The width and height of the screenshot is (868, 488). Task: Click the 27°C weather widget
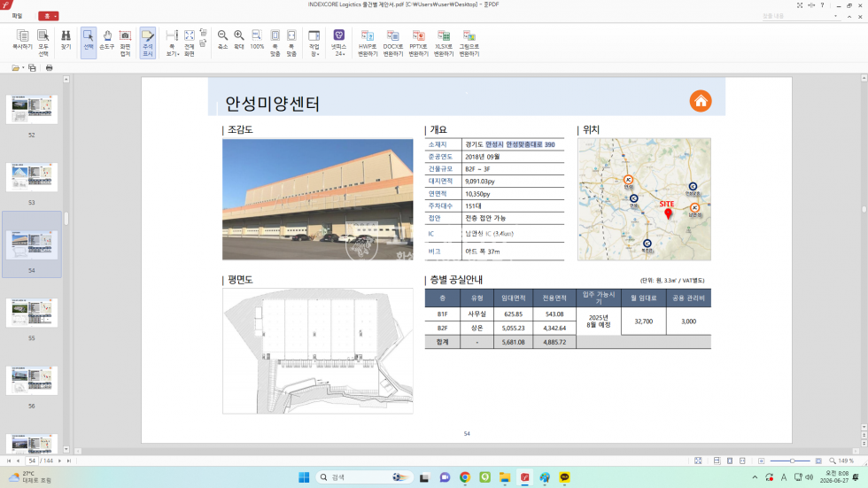point(30,477)
